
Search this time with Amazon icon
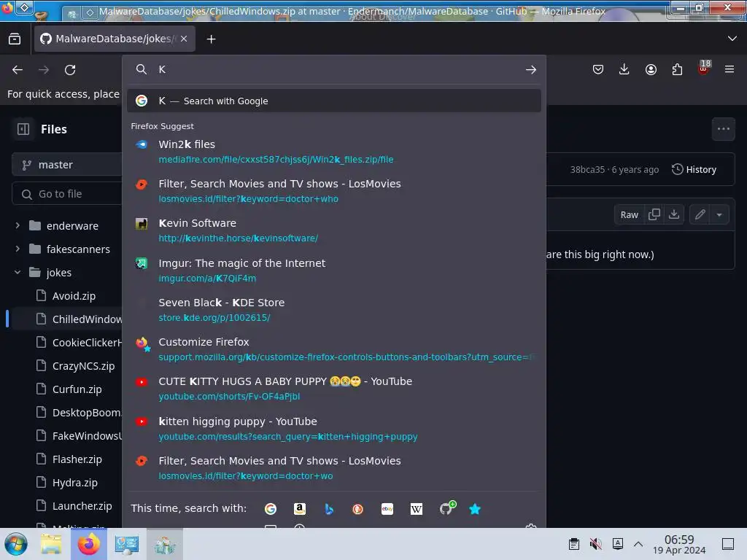(x=300, y=508)
